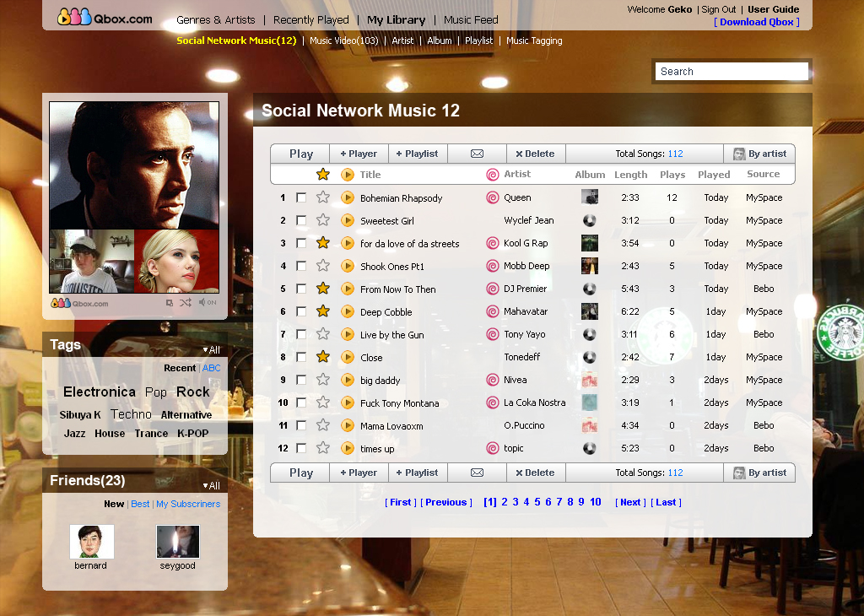
Task: Sort tags by ABC
Action: 211,368
